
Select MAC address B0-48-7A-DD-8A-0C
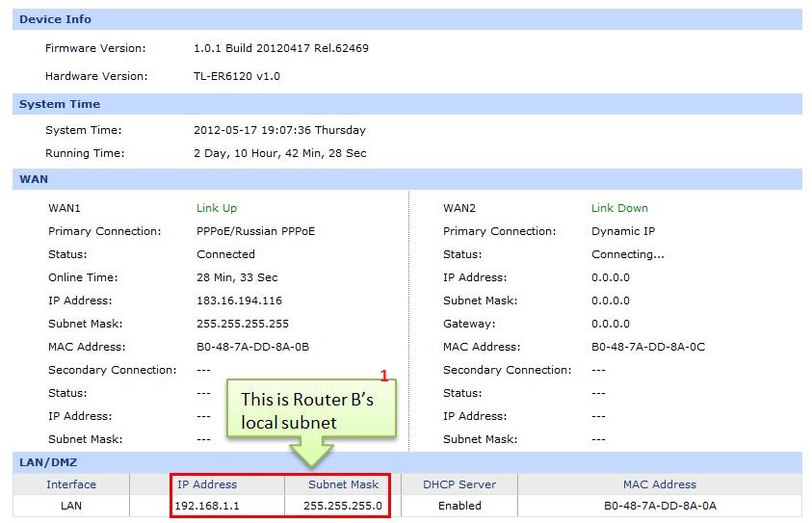[648, 347]
